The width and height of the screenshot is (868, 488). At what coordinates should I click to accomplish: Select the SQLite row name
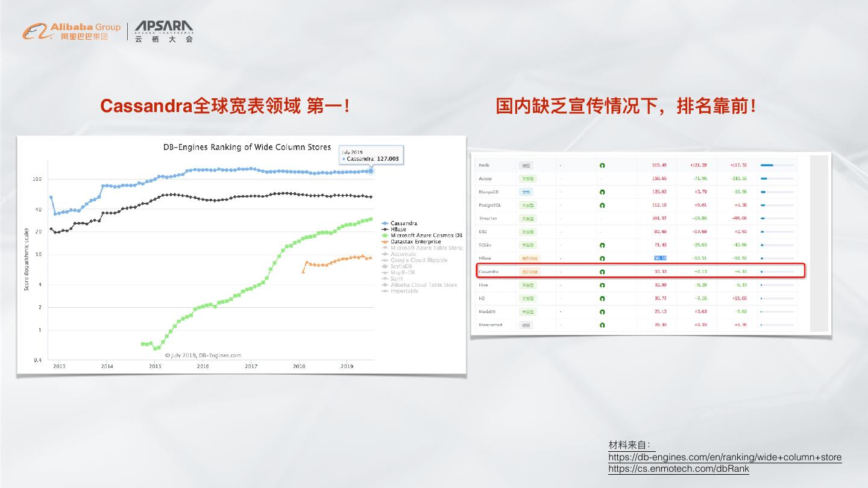[485, 245]
